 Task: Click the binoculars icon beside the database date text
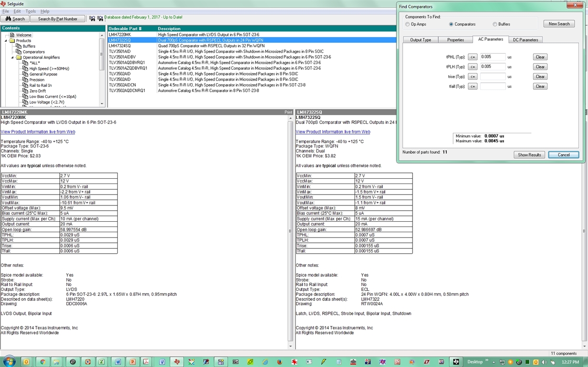[x=100, y=19]
